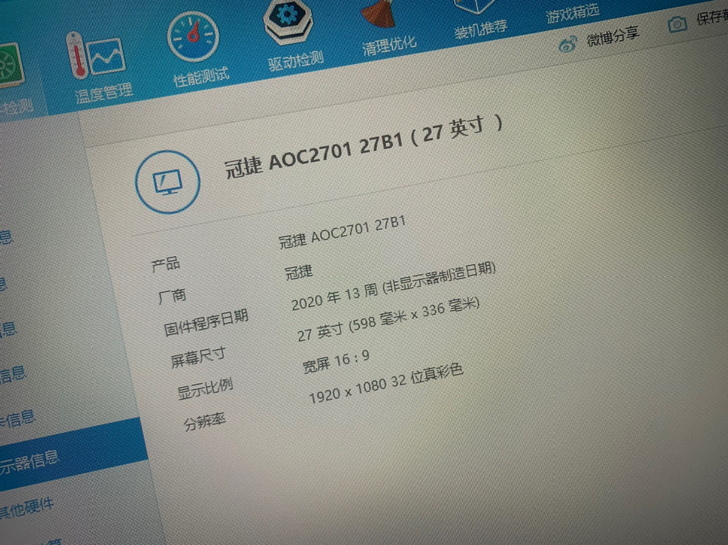Click the 显示比例 label
This screenshot has width=728, height=545.
(x=205, y=389)
